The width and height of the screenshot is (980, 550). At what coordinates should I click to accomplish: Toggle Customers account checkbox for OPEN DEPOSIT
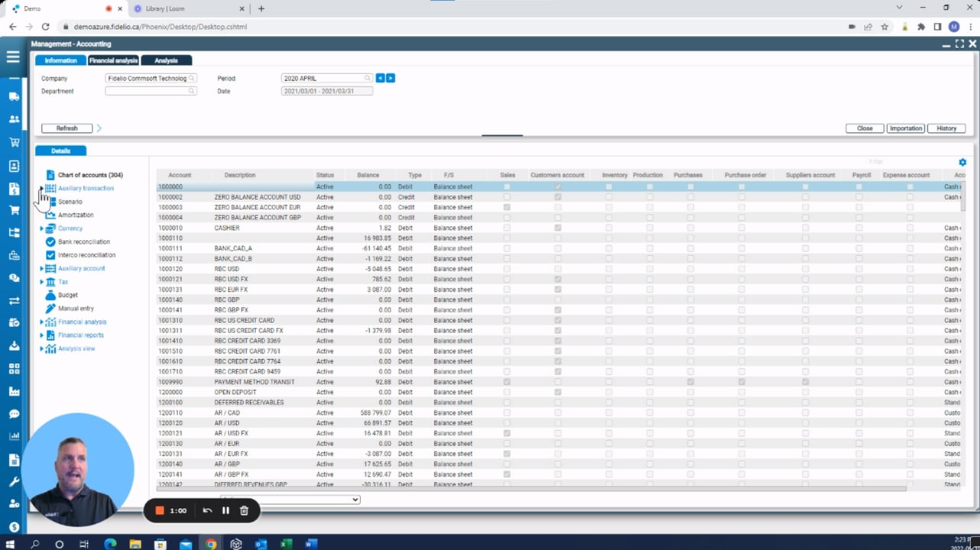click(558, 392)
